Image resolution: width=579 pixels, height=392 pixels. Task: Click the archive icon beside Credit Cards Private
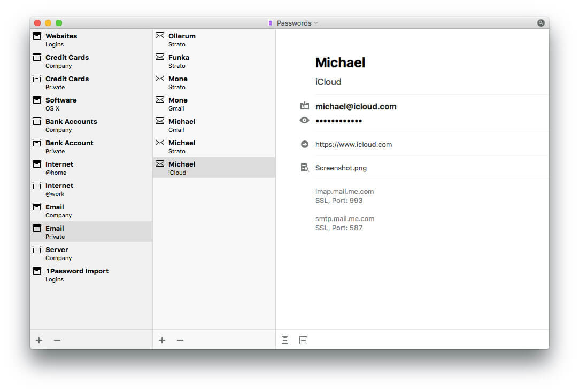tap(37, 79)
